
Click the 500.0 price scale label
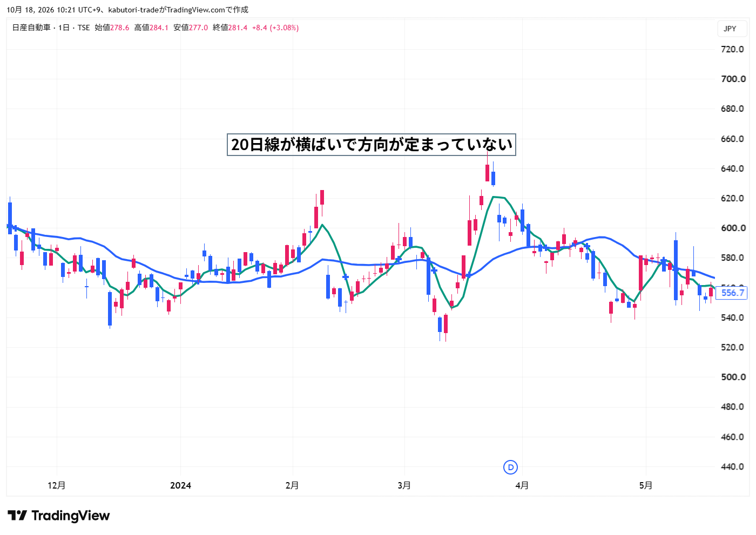(733, 377)
